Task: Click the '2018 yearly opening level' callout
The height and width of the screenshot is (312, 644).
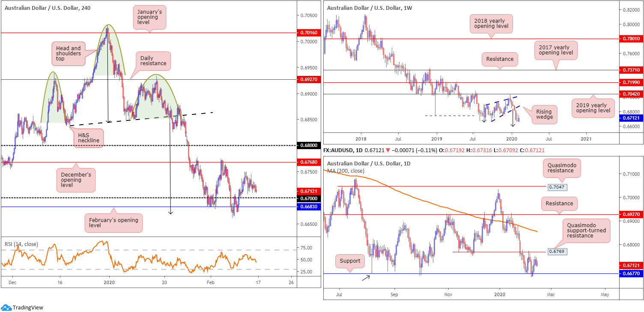Action: (x=491, y=24)
